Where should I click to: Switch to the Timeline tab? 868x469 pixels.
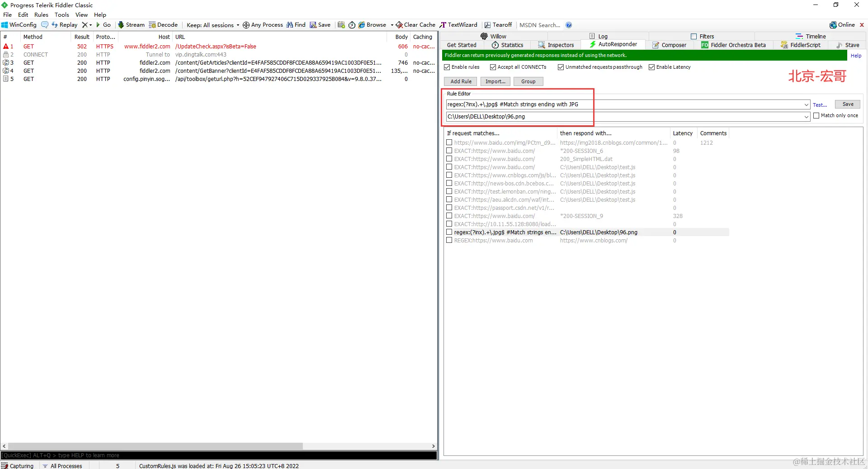click(x=811, y=36)
